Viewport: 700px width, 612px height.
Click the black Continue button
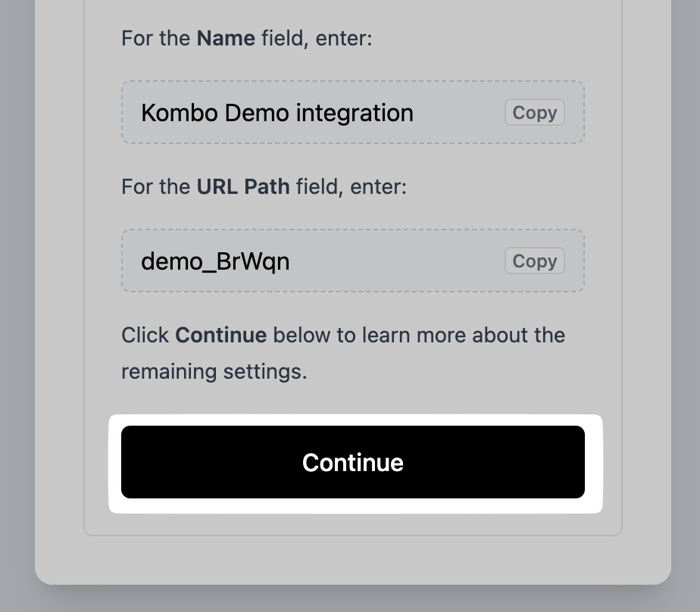pyautogui.click(x=353, y=462)
